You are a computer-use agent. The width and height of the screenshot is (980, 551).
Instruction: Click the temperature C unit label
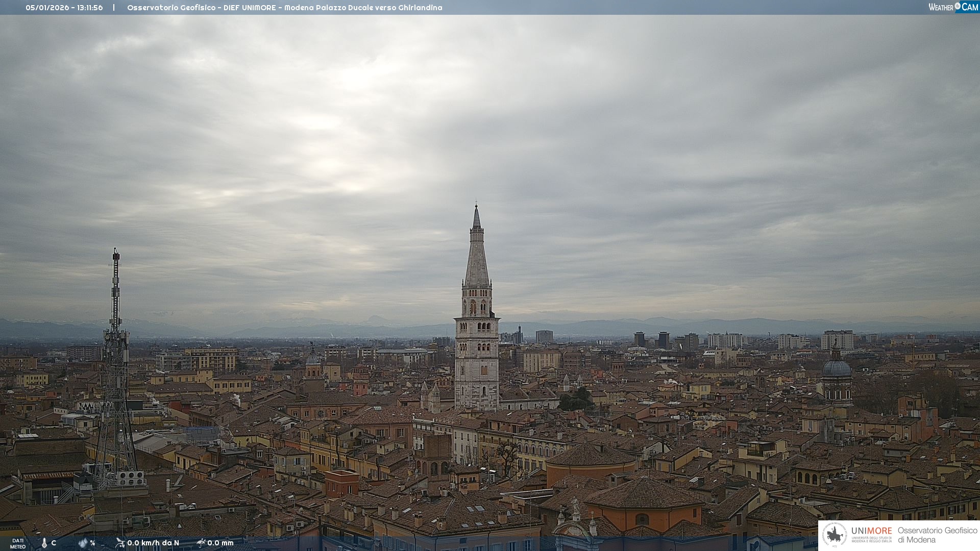54,543
